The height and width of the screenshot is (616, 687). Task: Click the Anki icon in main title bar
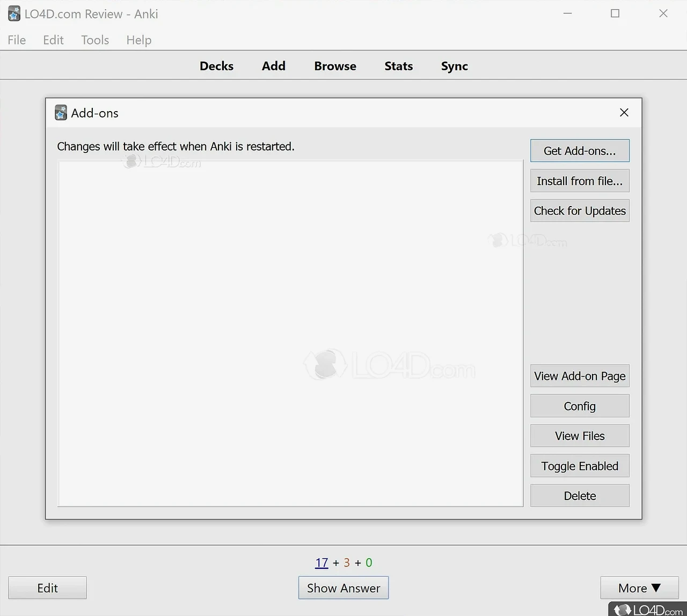coord(14,14)
